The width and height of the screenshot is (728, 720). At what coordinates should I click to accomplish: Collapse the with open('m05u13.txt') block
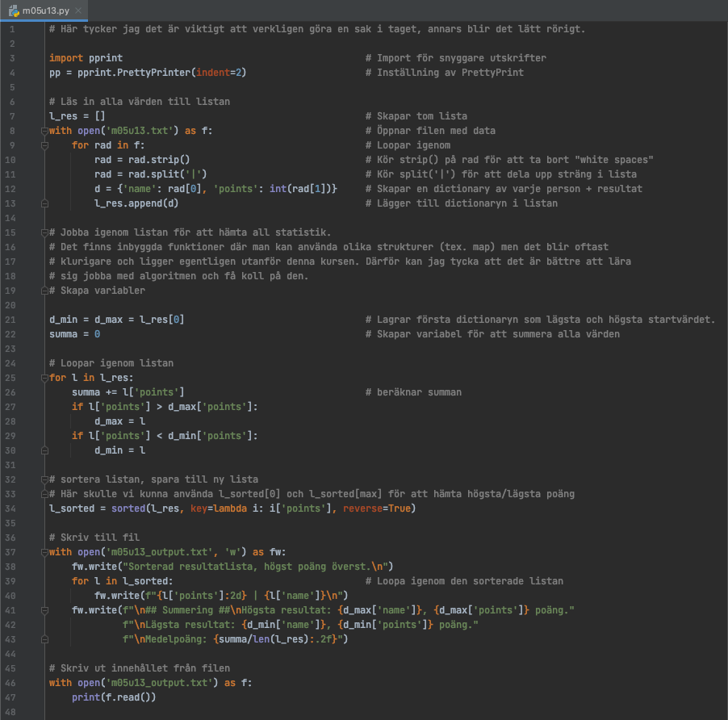[x=44, y=131]
